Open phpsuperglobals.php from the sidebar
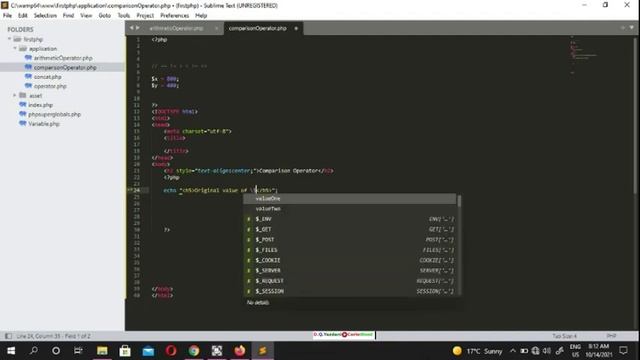 point(54,114)
